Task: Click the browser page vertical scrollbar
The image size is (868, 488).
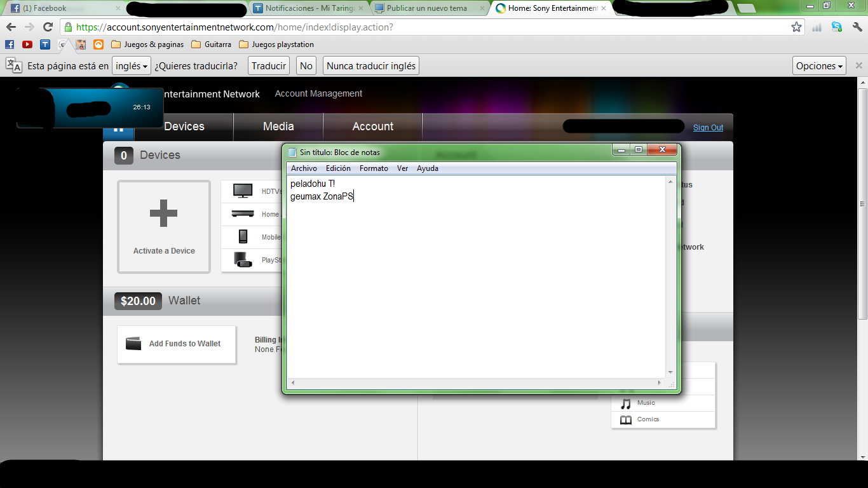Action: coord(862,203)
